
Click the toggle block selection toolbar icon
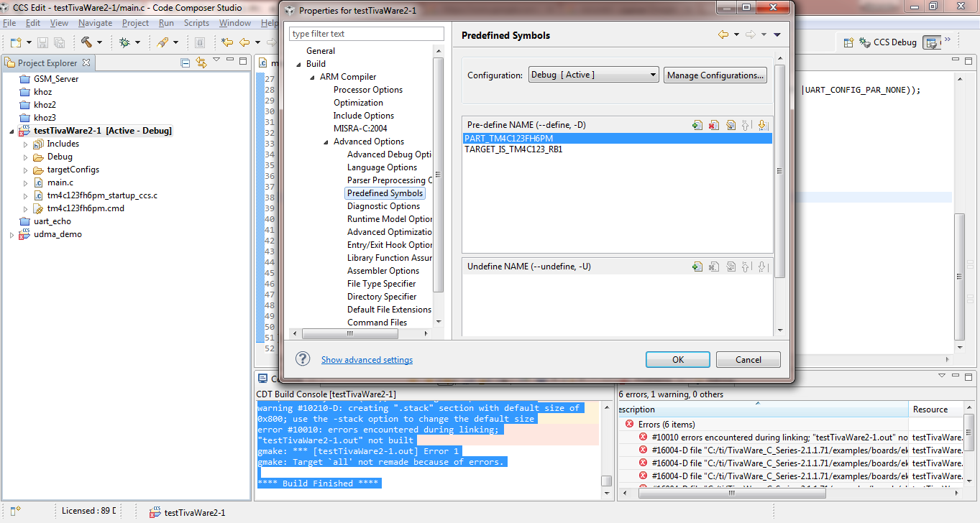[x=200, y=42]
